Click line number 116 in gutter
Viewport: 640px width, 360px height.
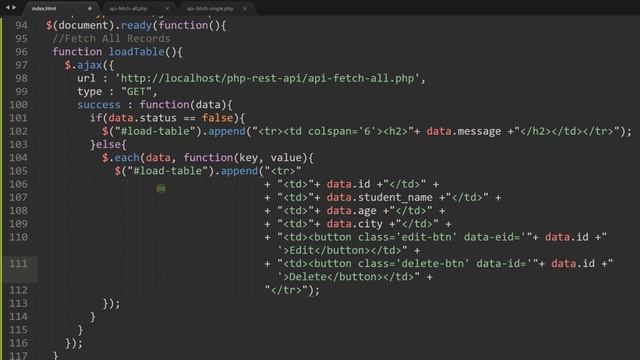point(18,343)
